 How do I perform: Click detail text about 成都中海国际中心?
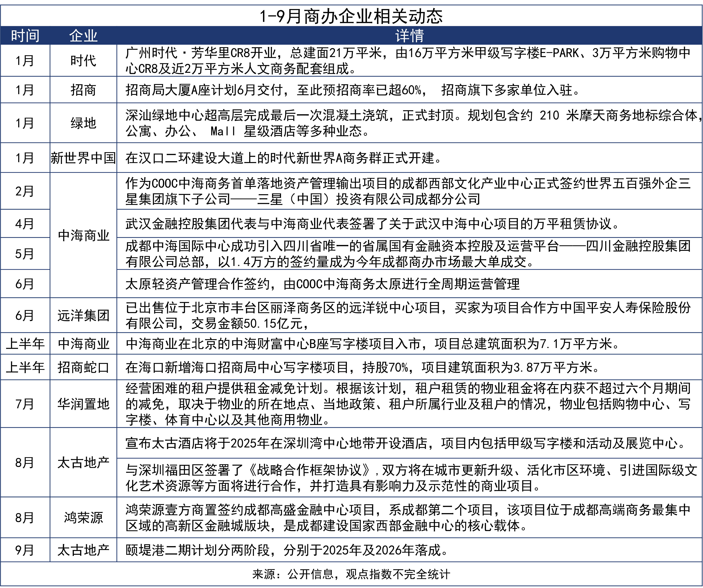408,254
